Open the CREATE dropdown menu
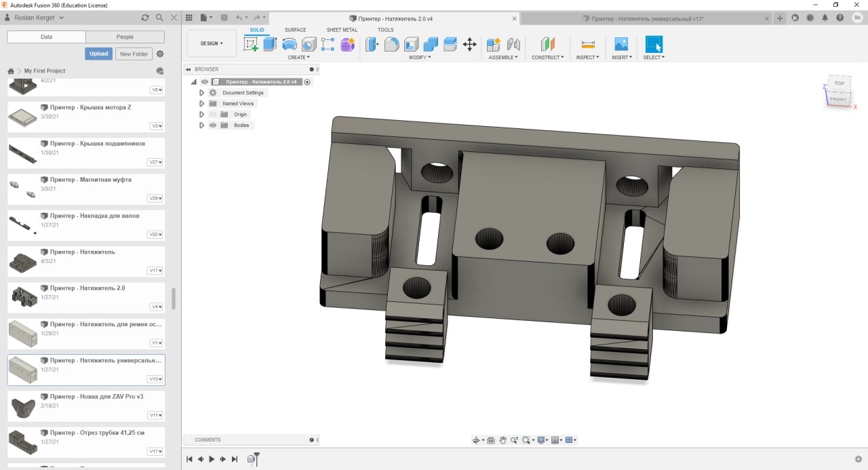 [298, 58]
